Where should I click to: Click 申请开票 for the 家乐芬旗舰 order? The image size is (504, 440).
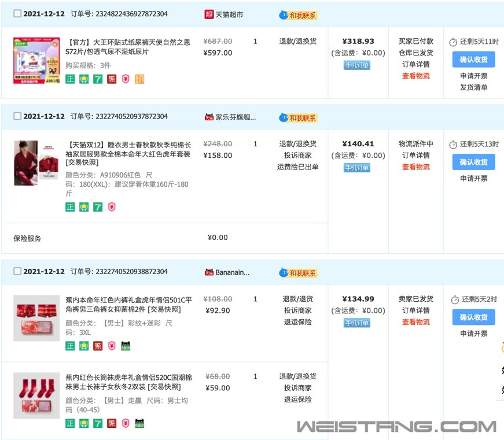473,178
